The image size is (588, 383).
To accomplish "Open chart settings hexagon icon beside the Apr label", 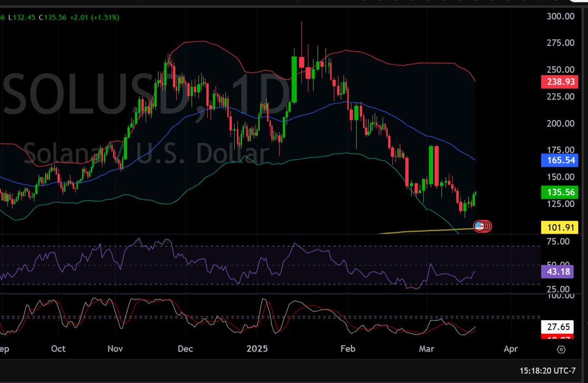I will point(561,349).
